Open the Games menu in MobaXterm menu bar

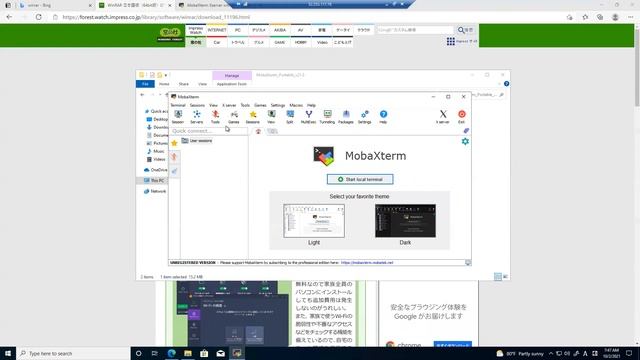click(260, 105)
